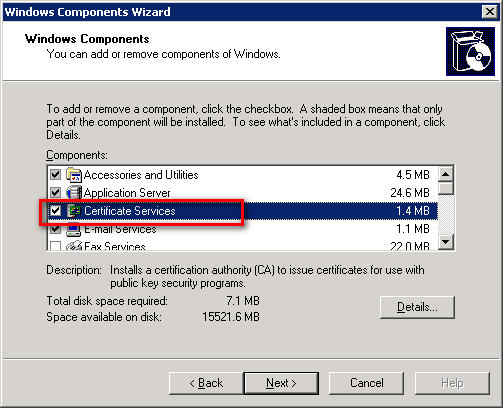Click the Application Server icon
Screen dimensions: 503x408
click(74, 193)
